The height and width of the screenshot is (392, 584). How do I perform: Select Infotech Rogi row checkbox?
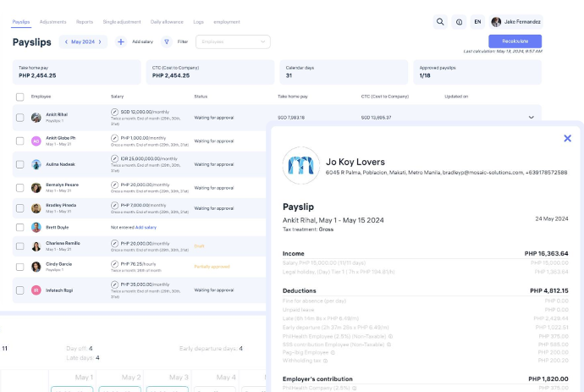point(19,290)
